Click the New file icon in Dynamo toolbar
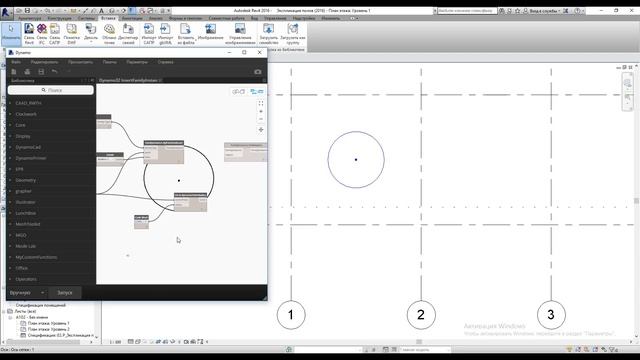Screen dimensions: 640x360 coord(14,72)
